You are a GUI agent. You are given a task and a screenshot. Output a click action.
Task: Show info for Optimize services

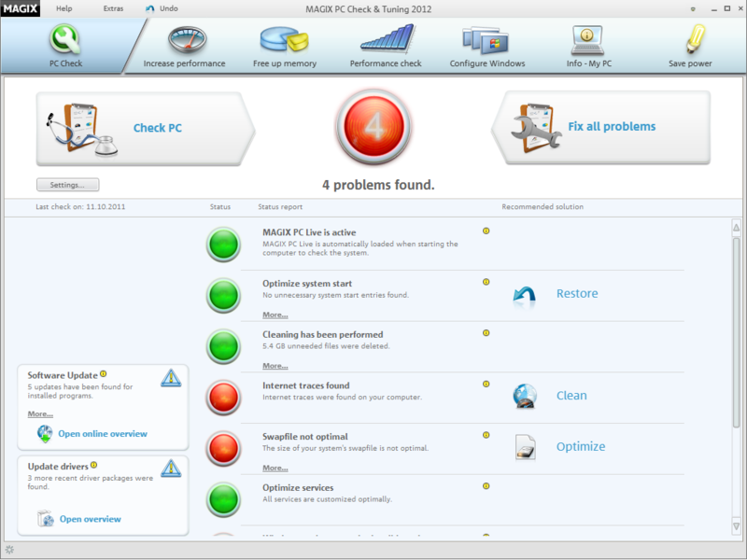(x=486, y=486)
